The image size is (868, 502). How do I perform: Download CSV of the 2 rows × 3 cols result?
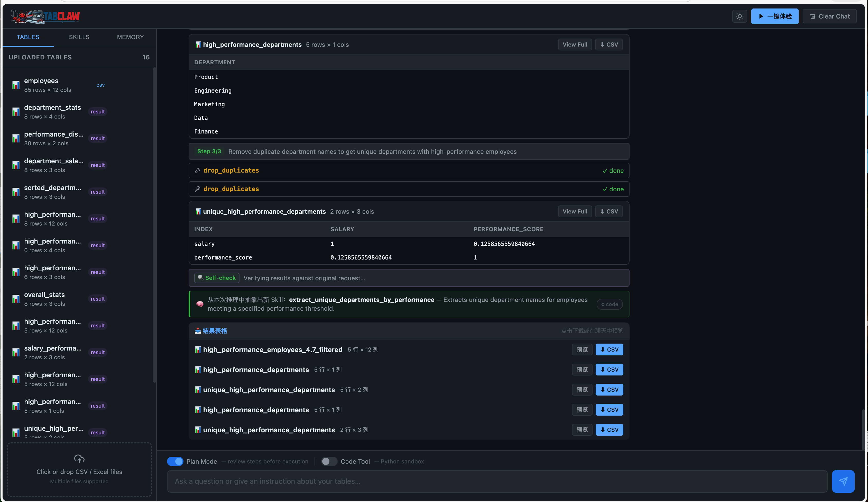point(609,430)
